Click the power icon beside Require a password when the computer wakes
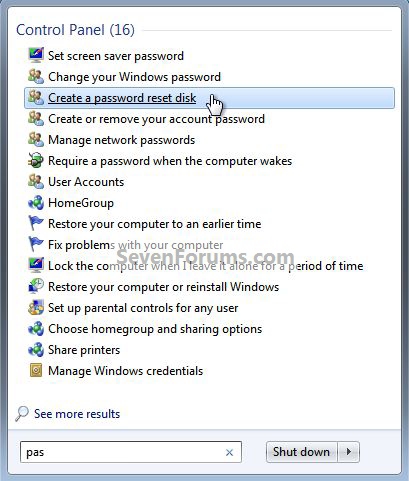Viewport: 409px width, 481px height. pos(36,160)
